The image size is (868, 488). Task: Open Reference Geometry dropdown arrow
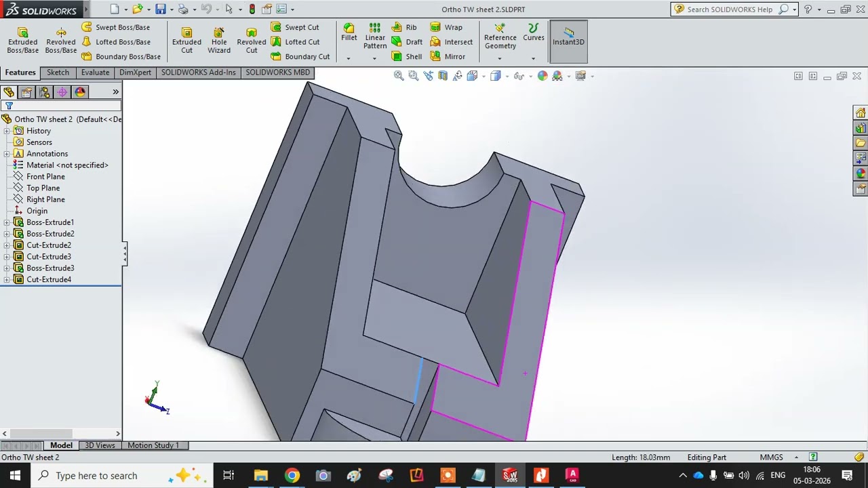(x=500, y=58)
